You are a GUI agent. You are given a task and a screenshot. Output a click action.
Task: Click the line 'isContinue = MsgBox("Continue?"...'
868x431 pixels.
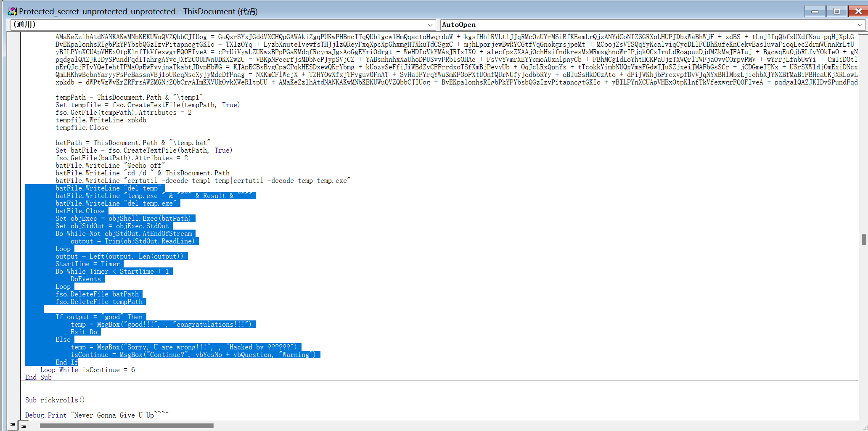pos(193,354)
